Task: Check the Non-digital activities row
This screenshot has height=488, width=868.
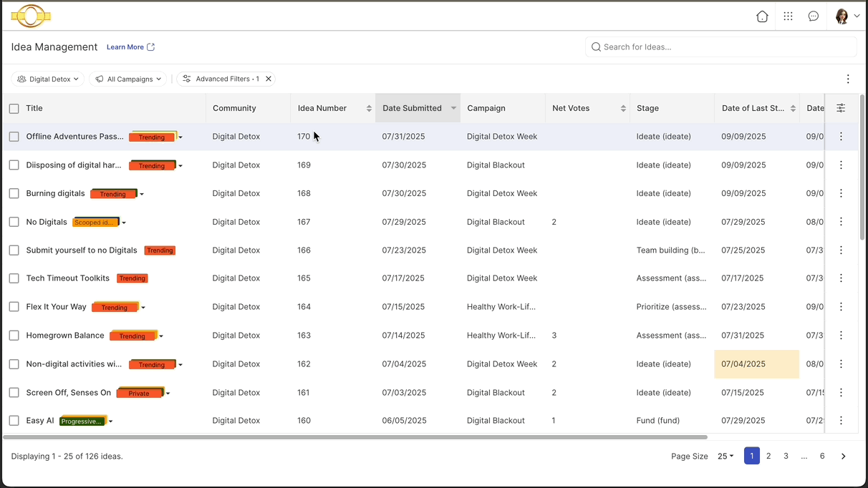Action: click(x=14, y=364)
